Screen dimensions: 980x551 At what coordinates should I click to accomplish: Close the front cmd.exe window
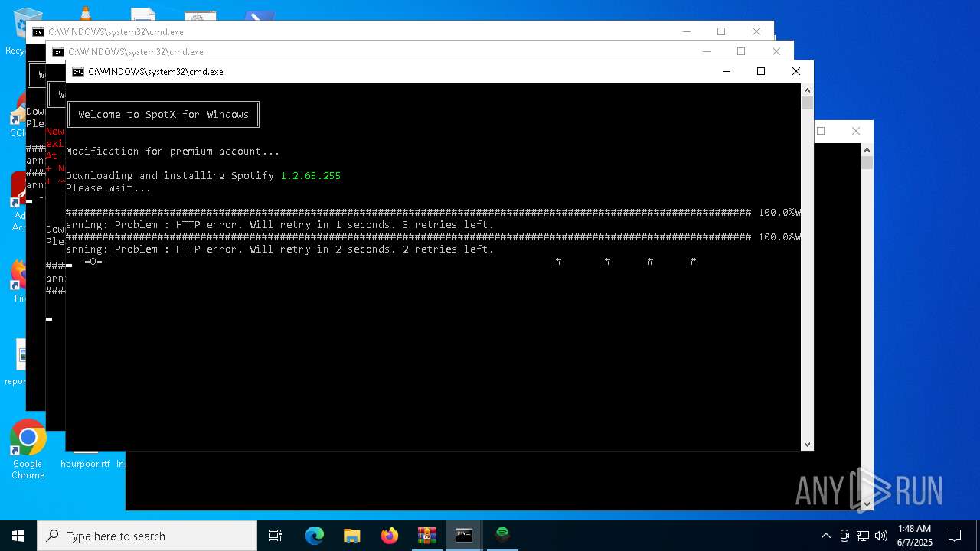[x=796, y=71]
